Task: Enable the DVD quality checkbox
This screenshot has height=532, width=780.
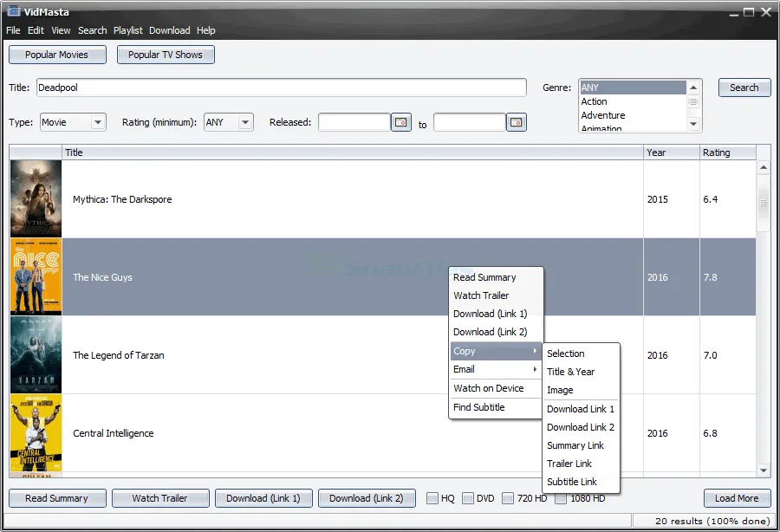Action: pos(468,498)
